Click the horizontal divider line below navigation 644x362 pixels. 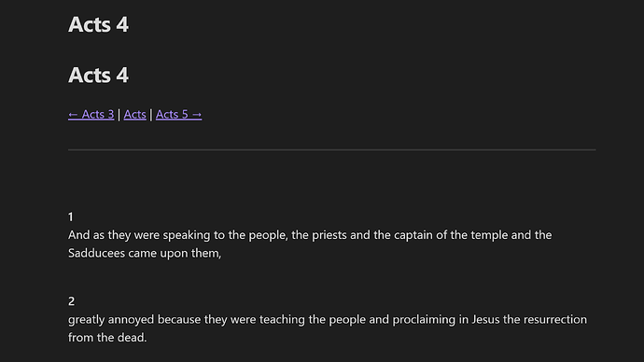pyautogui.click(x=332, y=150)
